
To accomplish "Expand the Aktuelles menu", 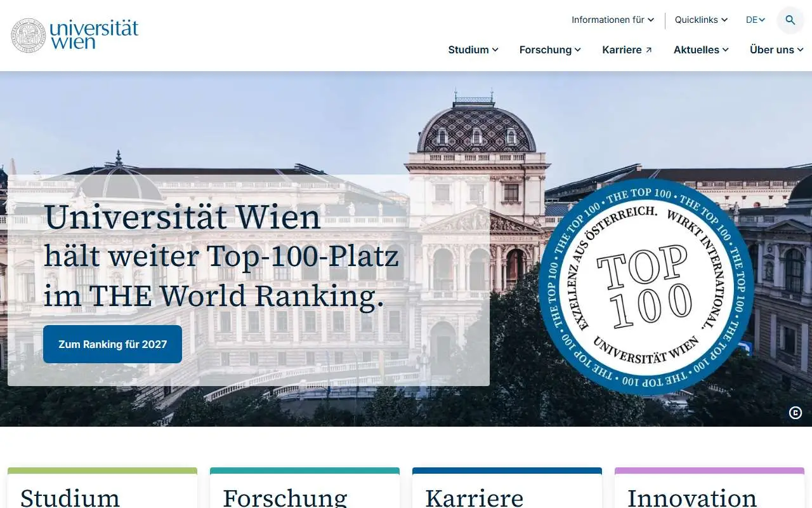I will pyautogui.click(x=701, y=50).
